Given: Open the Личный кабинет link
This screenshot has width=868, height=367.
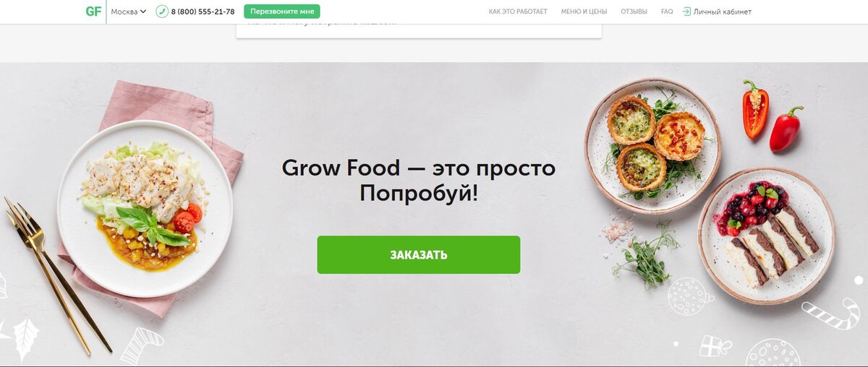Looking at the screenshot, I should (x=722, y=12).
